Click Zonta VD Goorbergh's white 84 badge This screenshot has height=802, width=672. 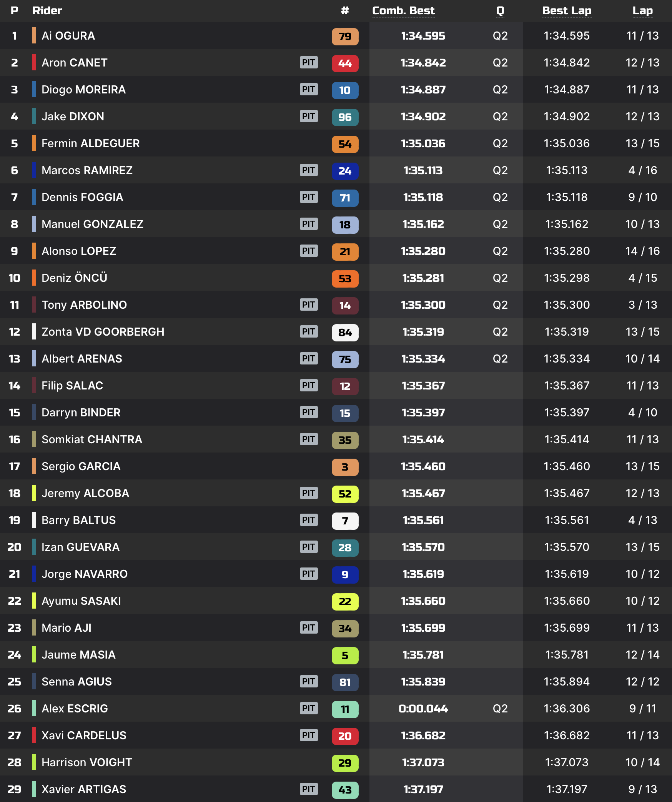click(x=345, y=332)
